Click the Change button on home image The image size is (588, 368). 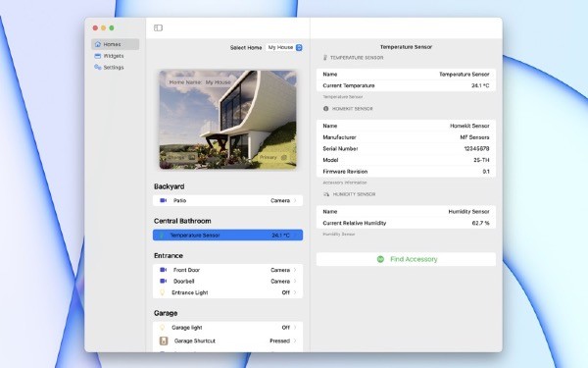pos(181,157)
